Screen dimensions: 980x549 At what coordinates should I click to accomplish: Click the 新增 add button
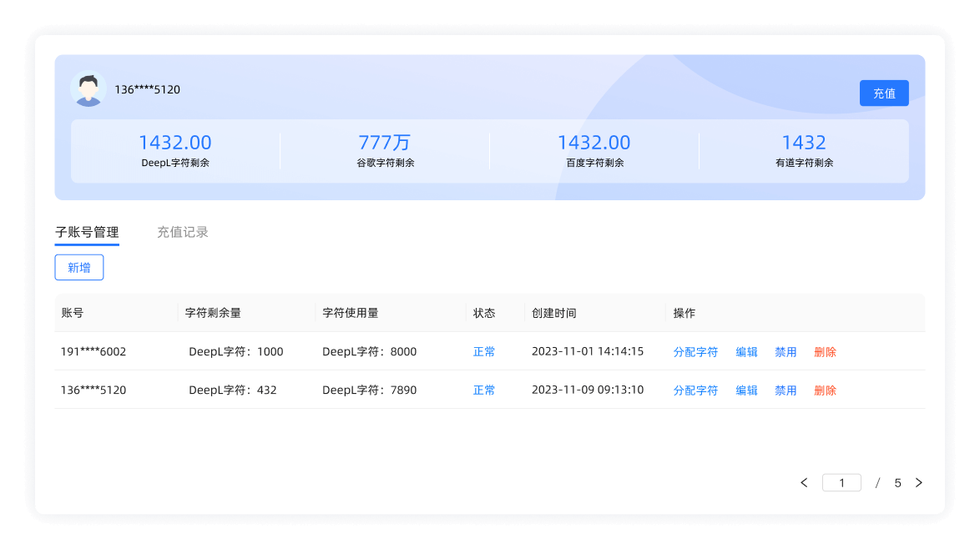tap(78, 267)
